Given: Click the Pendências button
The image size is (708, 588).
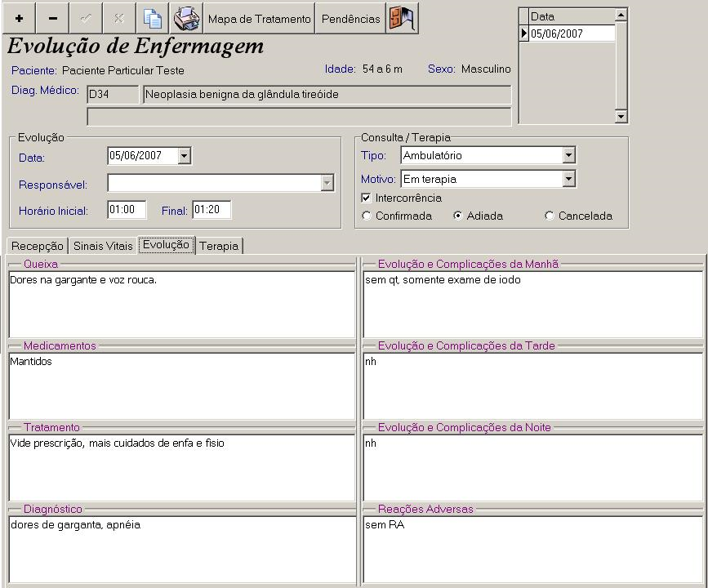Looking at the screenshot, I should tap(350, 19).
